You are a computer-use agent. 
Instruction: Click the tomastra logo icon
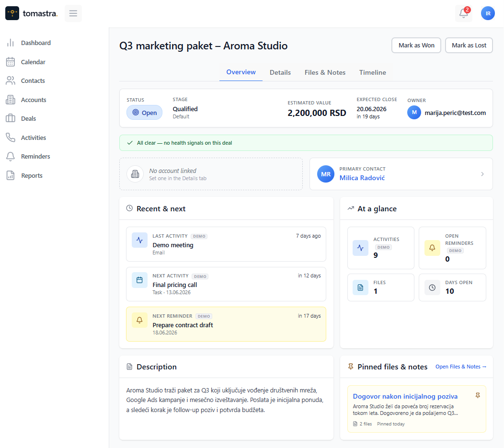click(12, 13)
